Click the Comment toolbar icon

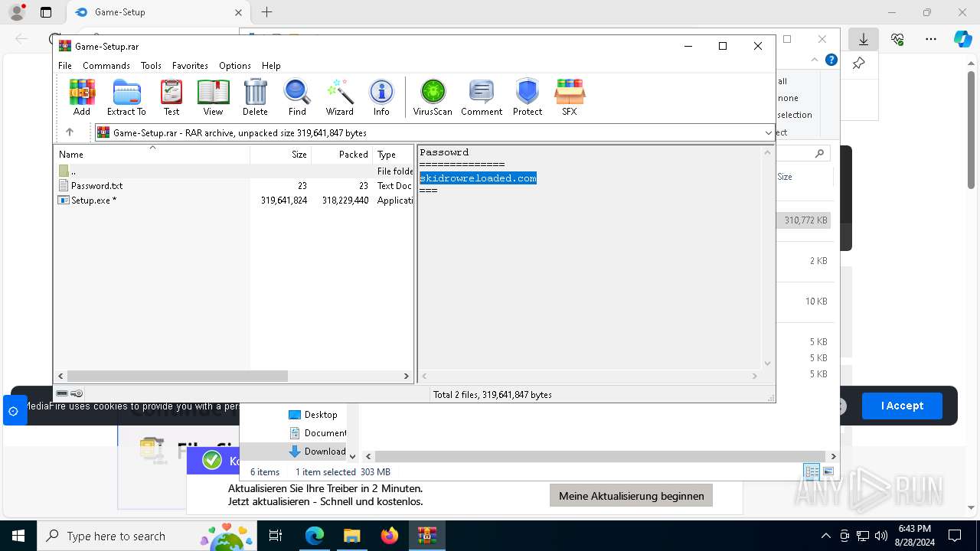pos(482,97)
